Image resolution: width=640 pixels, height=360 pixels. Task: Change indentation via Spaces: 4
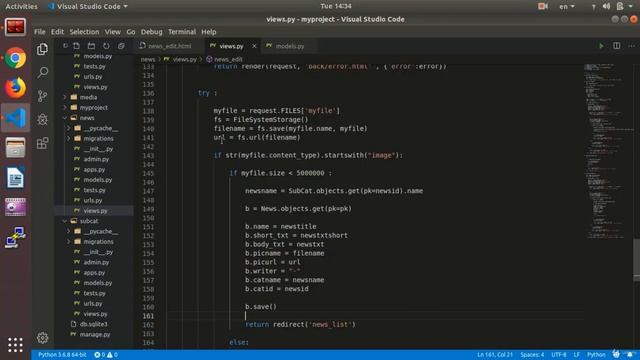[532, 355]
